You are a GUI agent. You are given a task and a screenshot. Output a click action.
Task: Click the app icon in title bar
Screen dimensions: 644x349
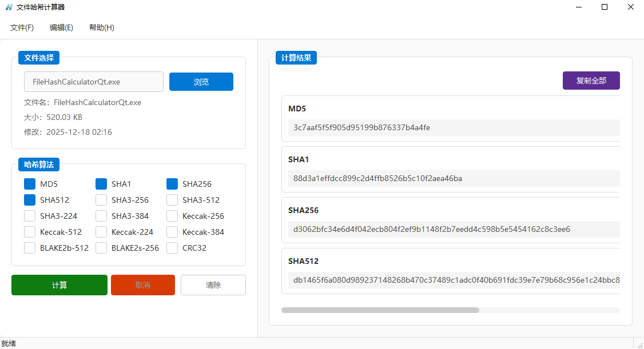(9, 7)
